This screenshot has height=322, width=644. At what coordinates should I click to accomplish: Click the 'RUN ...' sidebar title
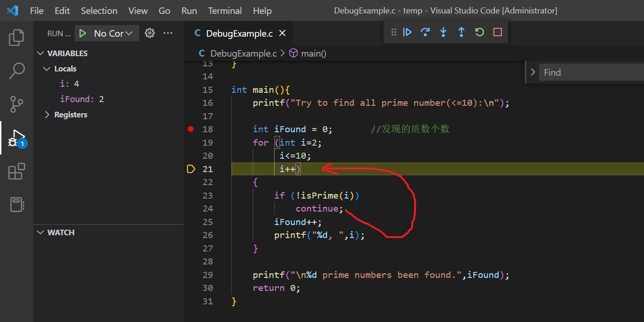point(59,33)
